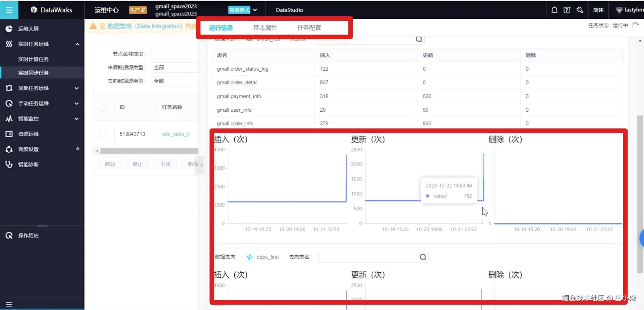Image resolution: width=644 pixels, height=310 pixels.
Task: Click the help question mark icon
Action: [567, 10]
